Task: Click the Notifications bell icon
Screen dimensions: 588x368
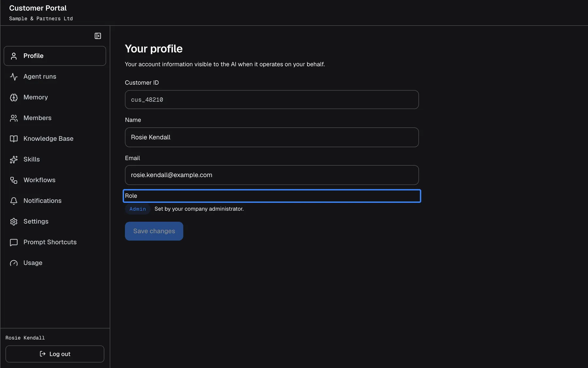Action: tap(14, 201)
